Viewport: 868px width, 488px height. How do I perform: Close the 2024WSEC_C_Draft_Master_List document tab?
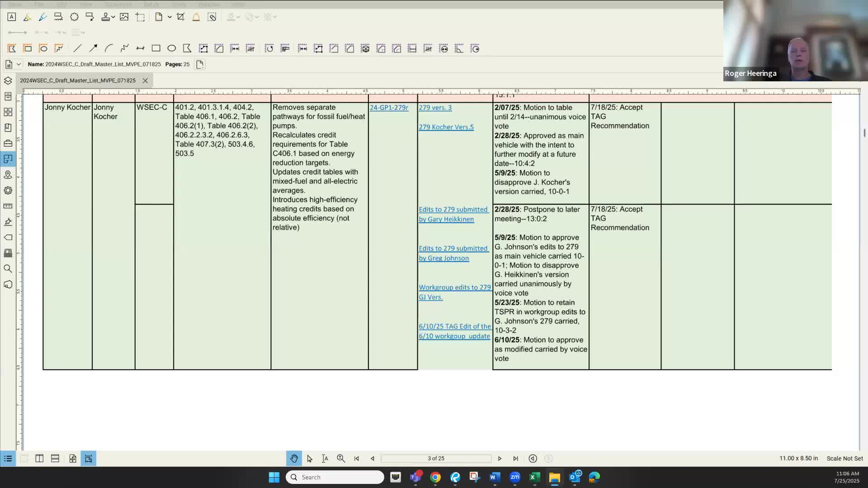click(145, 80)
